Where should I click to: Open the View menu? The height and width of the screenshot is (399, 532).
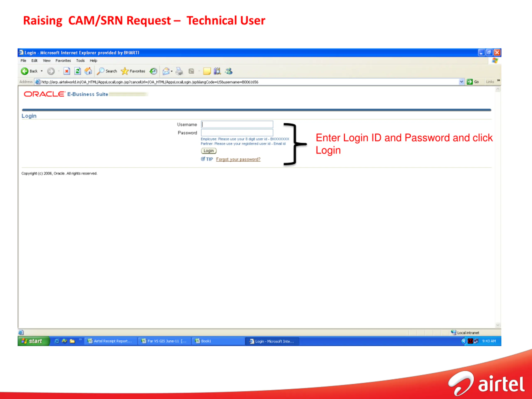pos(47,61)
